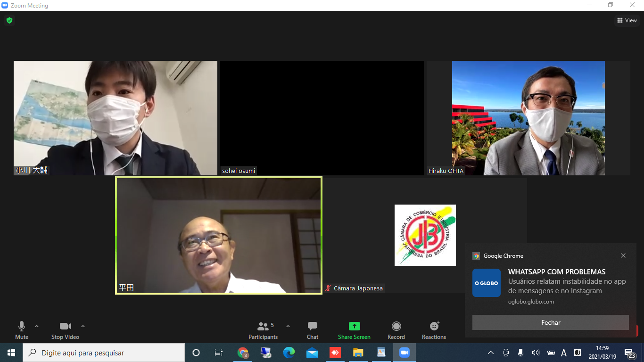Click the green encryption shield icon
This screenshot has height=362, width=644.
coord(9,20)
